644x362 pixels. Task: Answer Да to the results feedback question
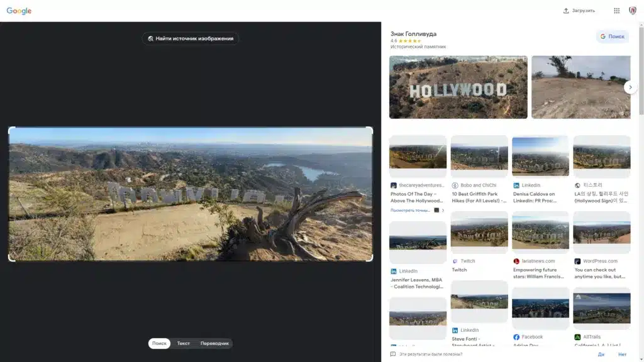click(601, 354)
